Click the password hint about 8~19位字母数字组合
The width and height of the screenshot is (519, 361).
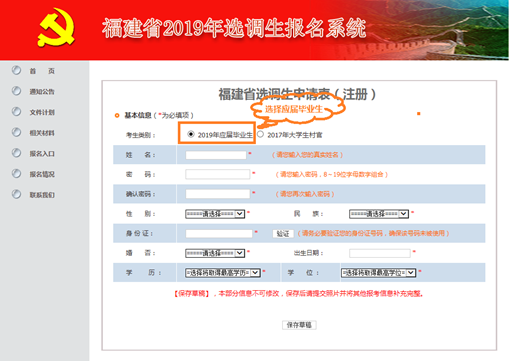[332, 175]
